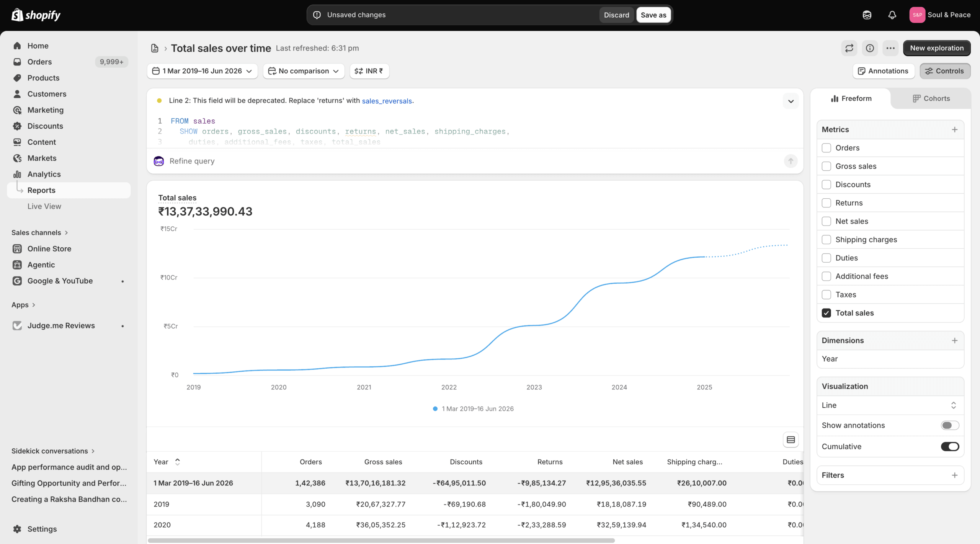Screen dimensions: 980x544
Task: Switch to the Freeform tab
Action: 851,99
